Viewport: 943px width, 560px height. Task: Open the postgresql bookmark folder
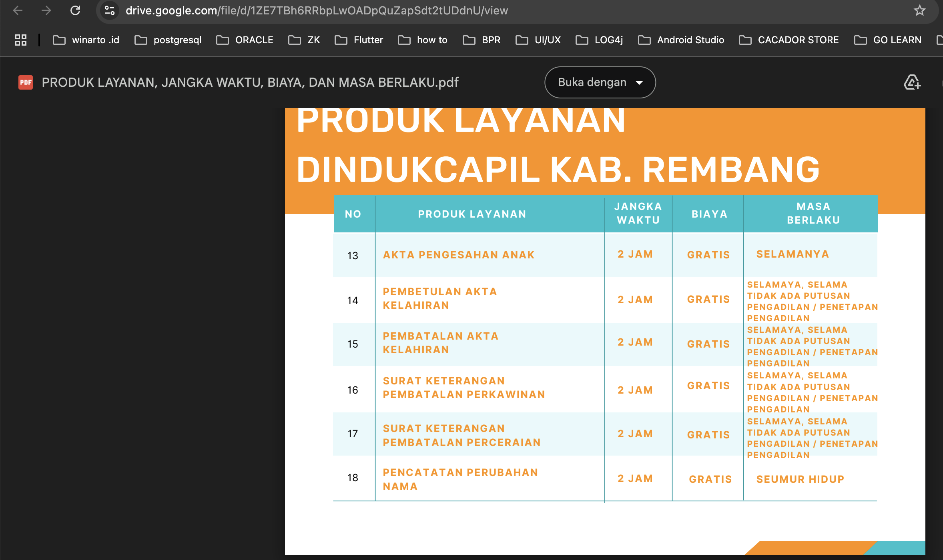pos(168,40)
